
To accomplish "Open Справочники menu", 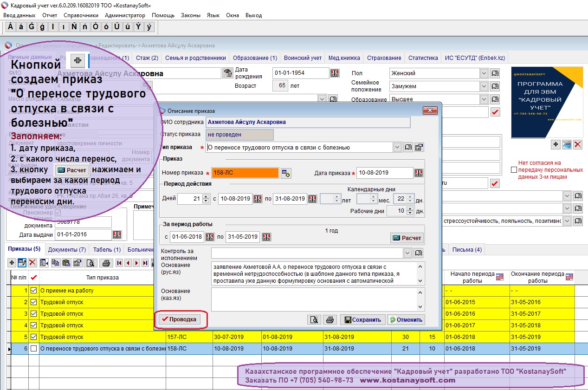I will [81, 15].
